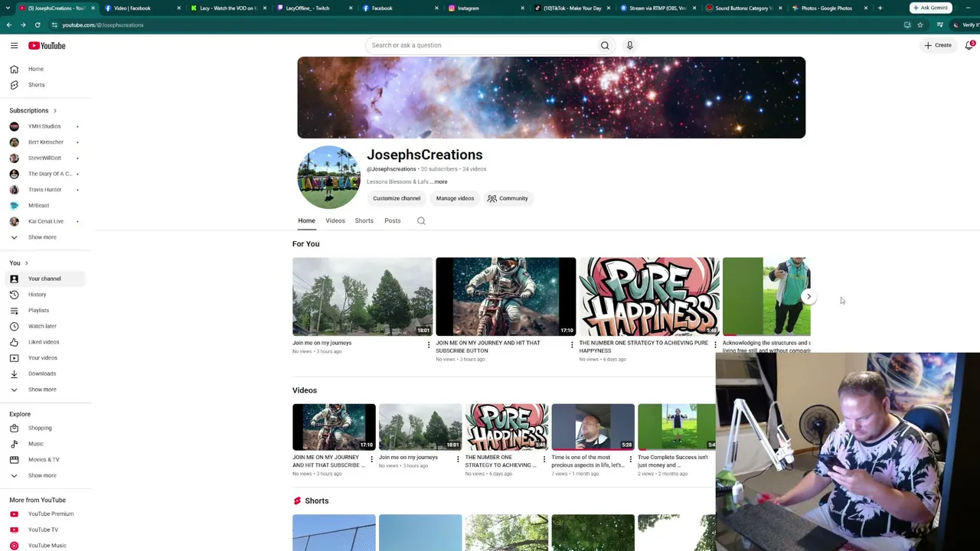
Task: Show more Explore items below Movies & TV
Action: pos(44,475)
